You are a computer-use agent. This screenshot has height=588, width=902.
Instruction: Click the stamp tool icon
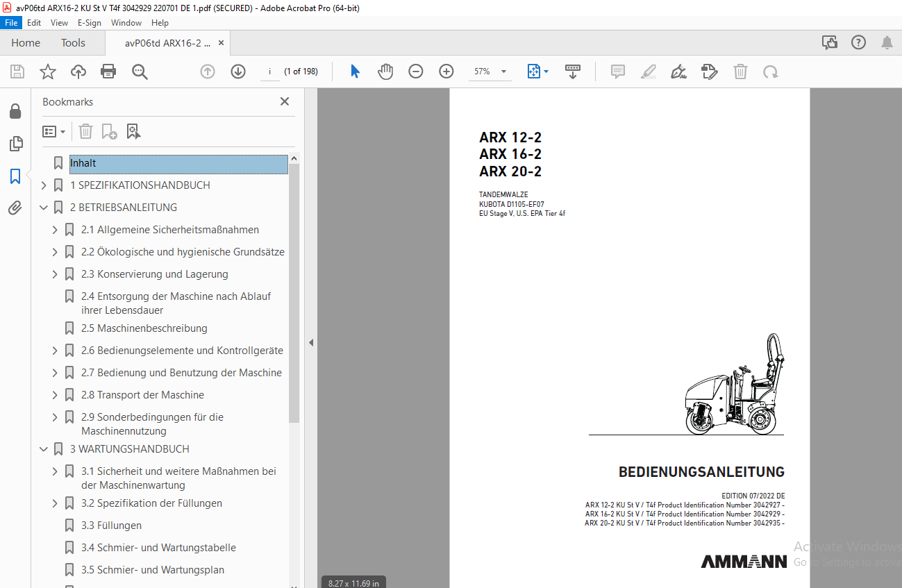(x=709, y=72)
